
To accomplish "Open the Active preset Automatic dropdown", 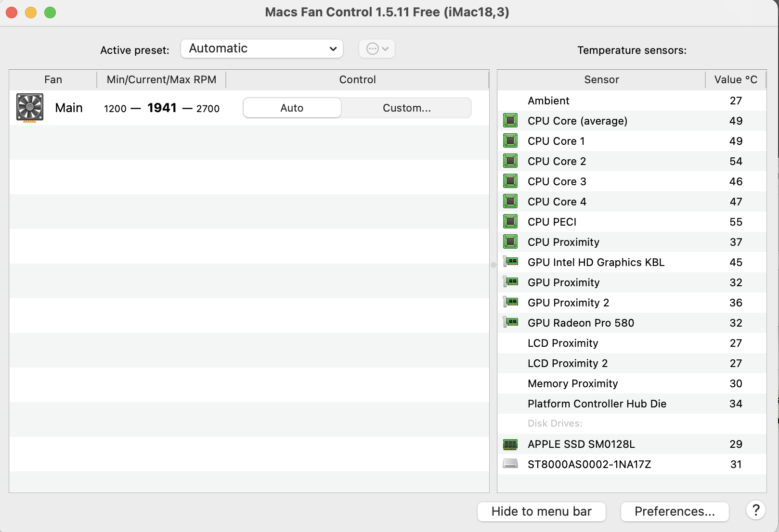I will click(261, 49).
